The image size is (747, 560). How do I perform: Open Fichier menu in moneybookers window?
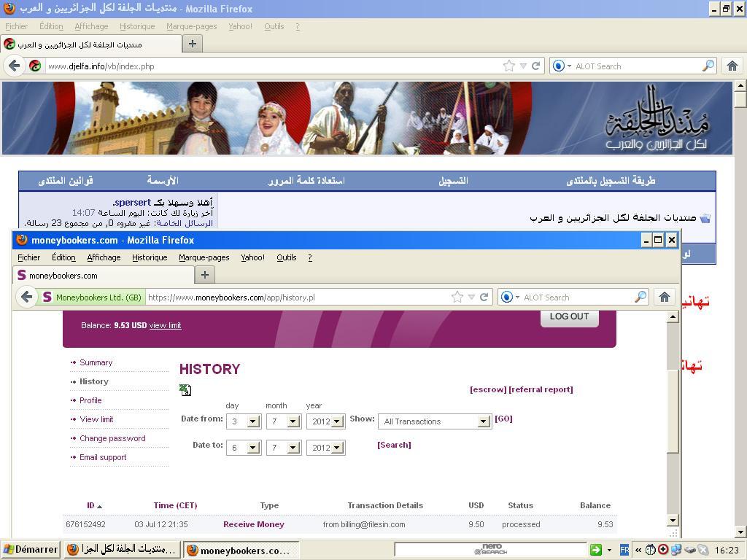(x=29, y=257)
